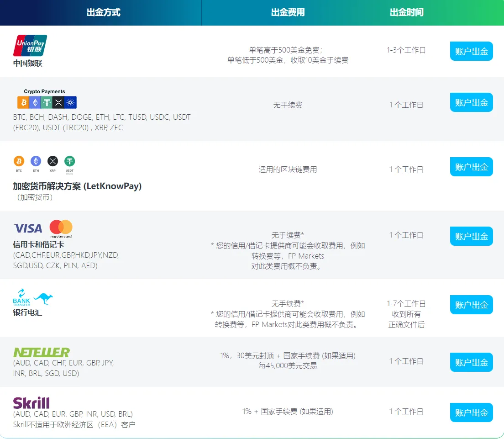Image resolution: width=504 pixels, height=439 pixels.
Task: Click the 1-3个工作日 time for 中国银联
Action: point(406,50)
